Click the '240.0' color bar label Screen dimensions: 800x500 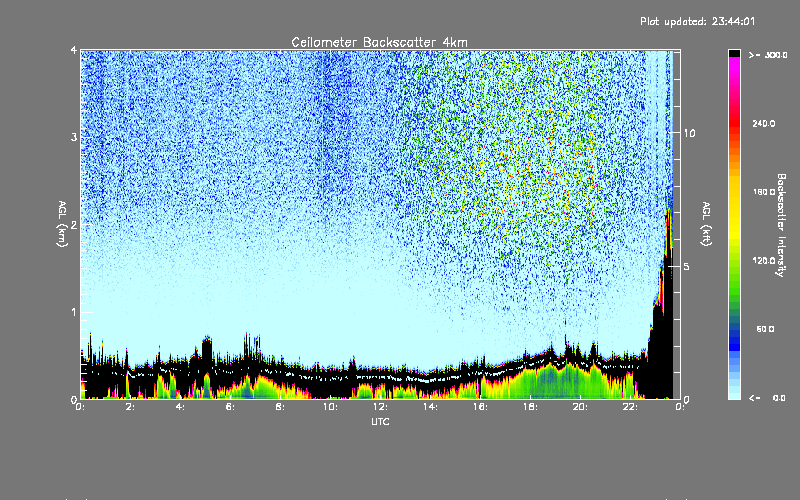tap(764, 124)
